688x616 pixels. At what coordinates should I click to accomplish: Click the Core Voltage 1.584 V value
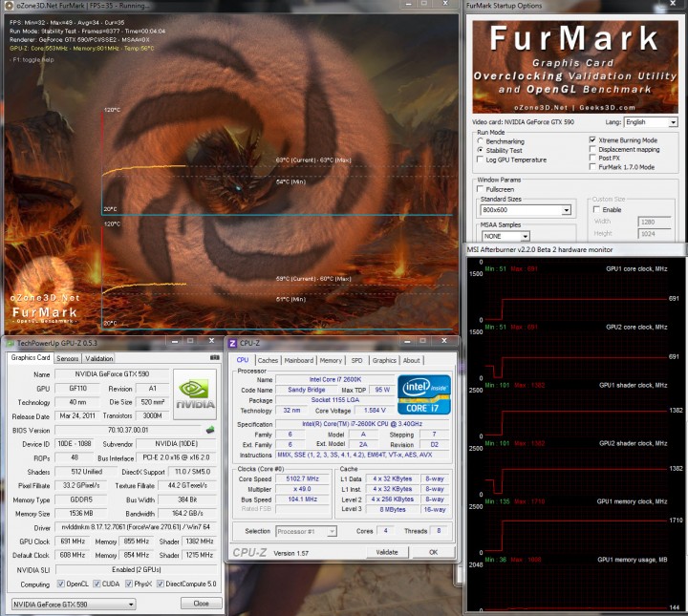(x=375, y=411)
